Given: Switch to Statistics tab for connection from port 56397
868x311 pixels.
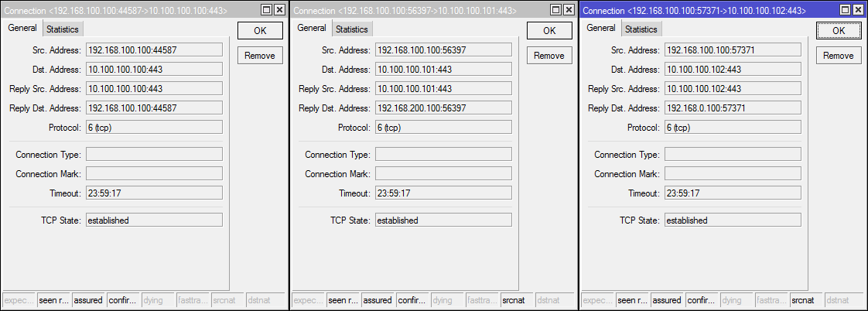Looking at the screenshot, I should coord(351,29).
